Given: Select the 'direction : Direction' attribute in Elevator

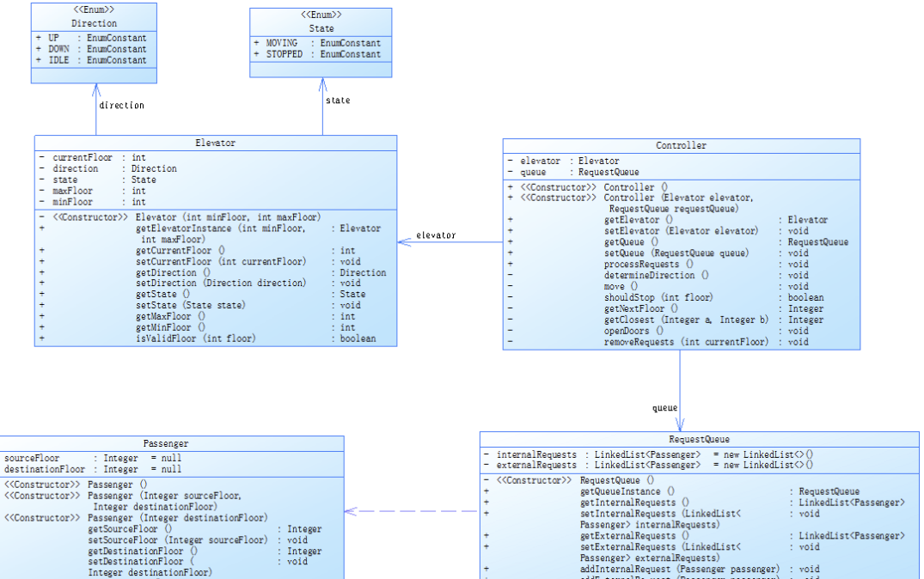Looking at the screenshot, I should (107, 168).
